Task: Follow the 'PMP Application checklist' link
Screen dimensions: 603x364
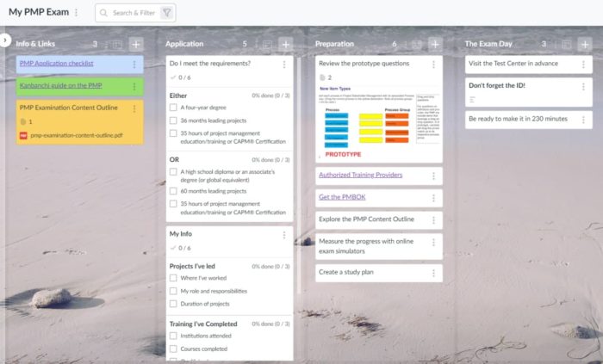Action: [56, 63]
